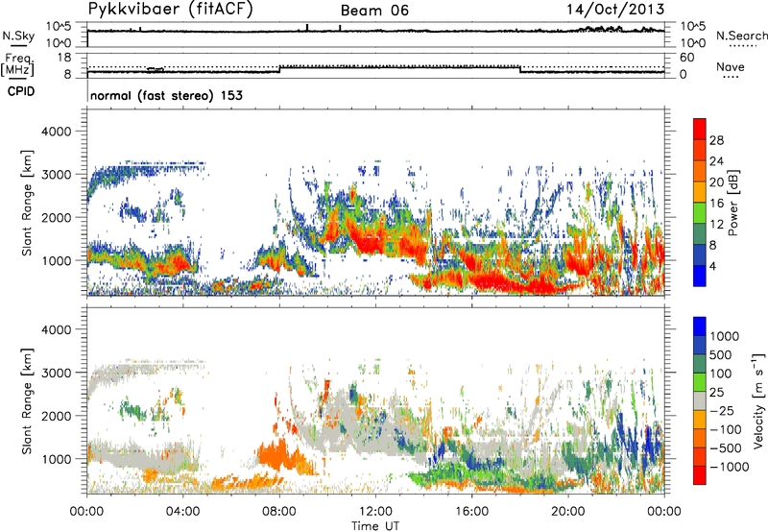Click the frequency step-down at 18:00

(519, 69)
